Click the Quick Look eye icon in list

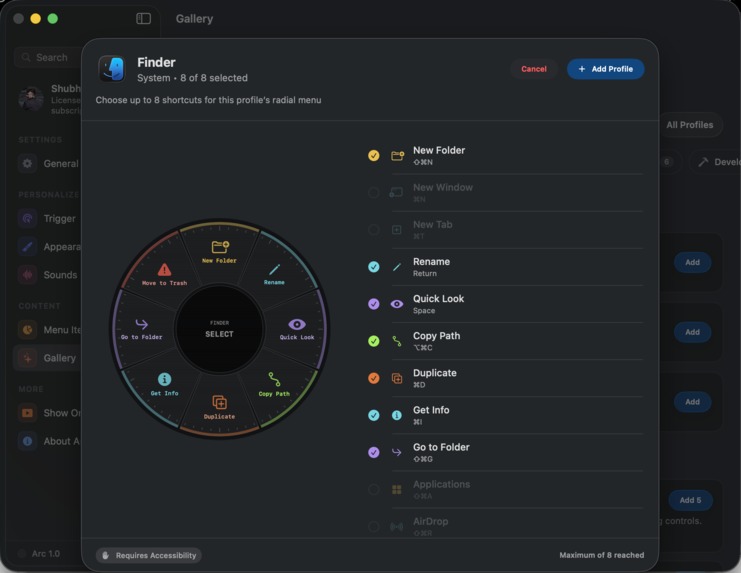(x=396, y=304)
